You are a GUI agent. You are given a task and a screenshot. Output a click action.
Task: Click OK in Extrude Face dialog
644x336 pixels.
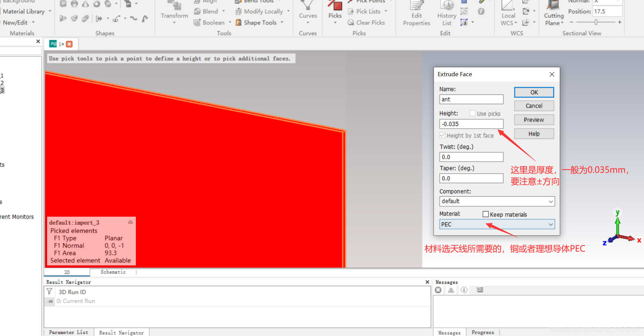click(x=534, y=92)
